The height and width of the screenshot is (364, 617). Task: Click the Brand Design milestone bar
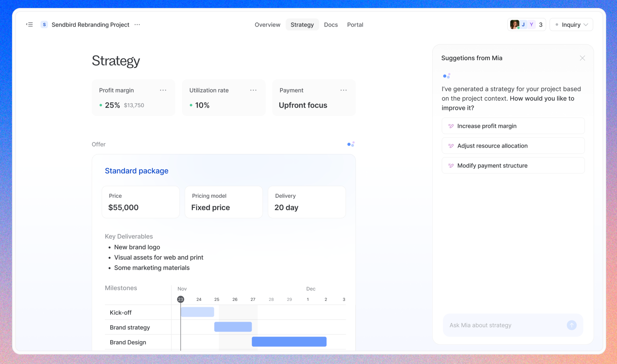pos(289,342)
